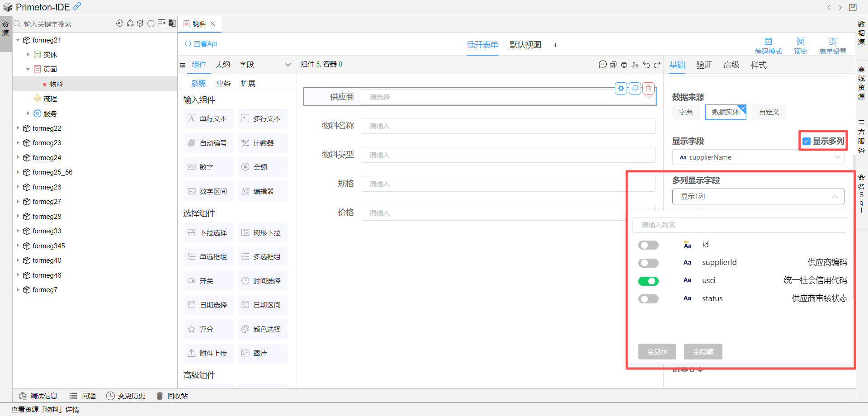Open the supplierName display field dropdown

758,157
